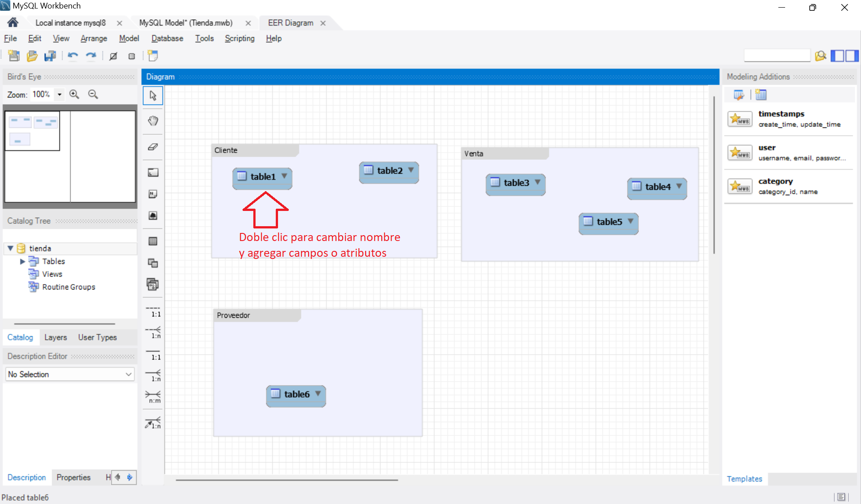861x504 pixels.
Task: Create a new model document
Action: [14, 56]
